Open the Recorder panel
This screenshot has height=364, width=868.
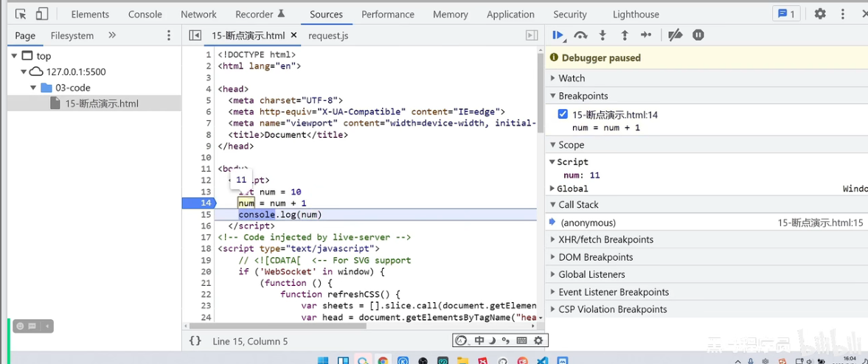(x=260, y=15)
